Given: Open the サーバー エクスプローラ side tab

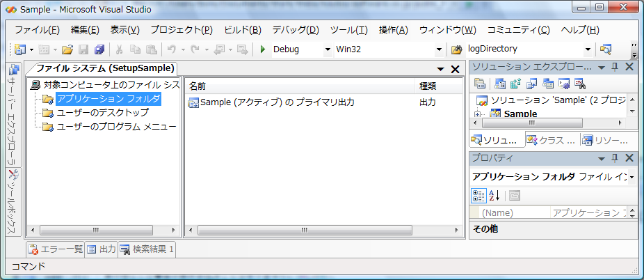Looking at the screenshot, I should [13, 115].
